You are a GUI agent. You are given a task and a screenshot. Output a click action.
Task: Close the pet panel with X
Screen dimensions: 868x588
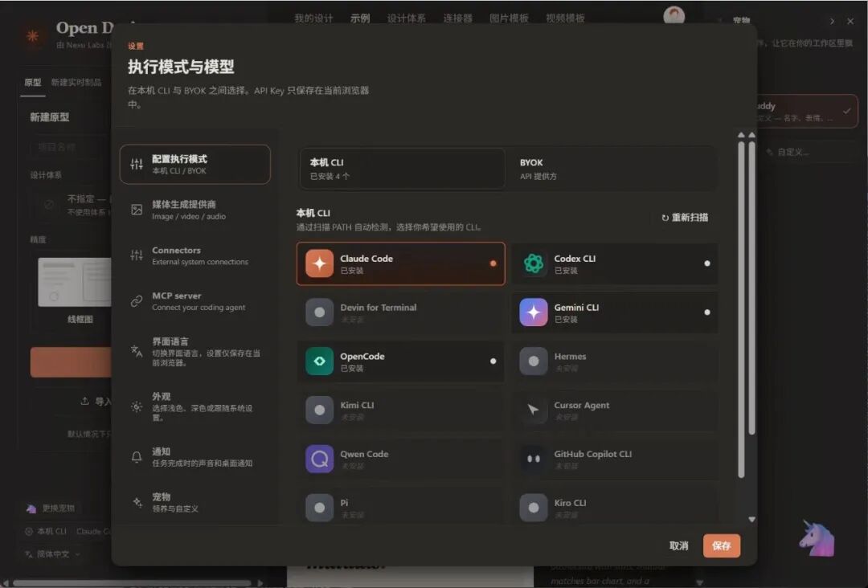pos(850,21)
